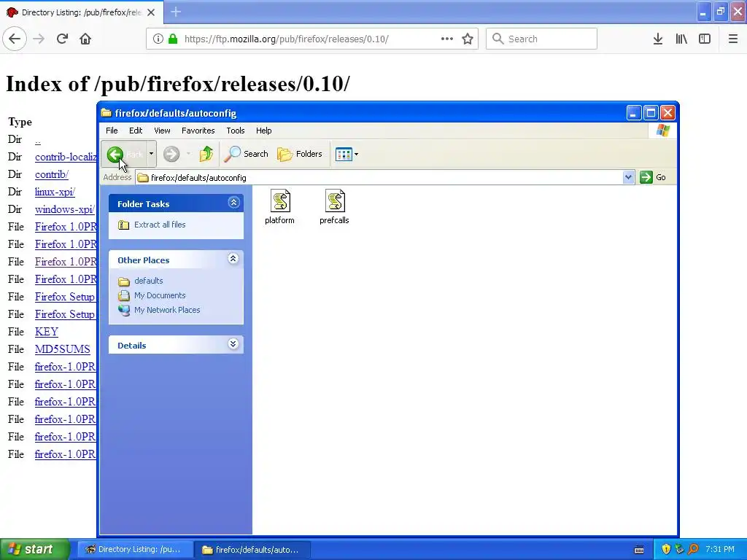The width and height of the screenshot is (747, 560).
Task: Click the security shield tray icon
Action: [x=666, y=550]
